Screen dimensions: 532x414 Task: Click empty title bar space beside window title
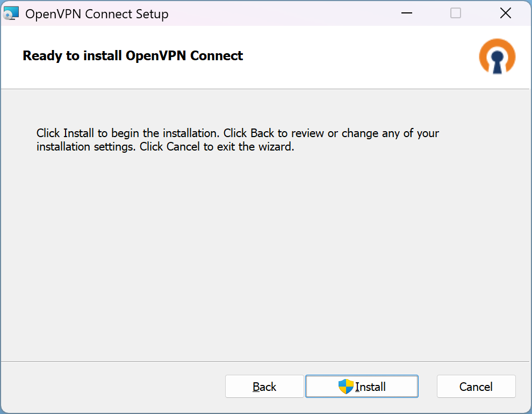tap(279, 13)
